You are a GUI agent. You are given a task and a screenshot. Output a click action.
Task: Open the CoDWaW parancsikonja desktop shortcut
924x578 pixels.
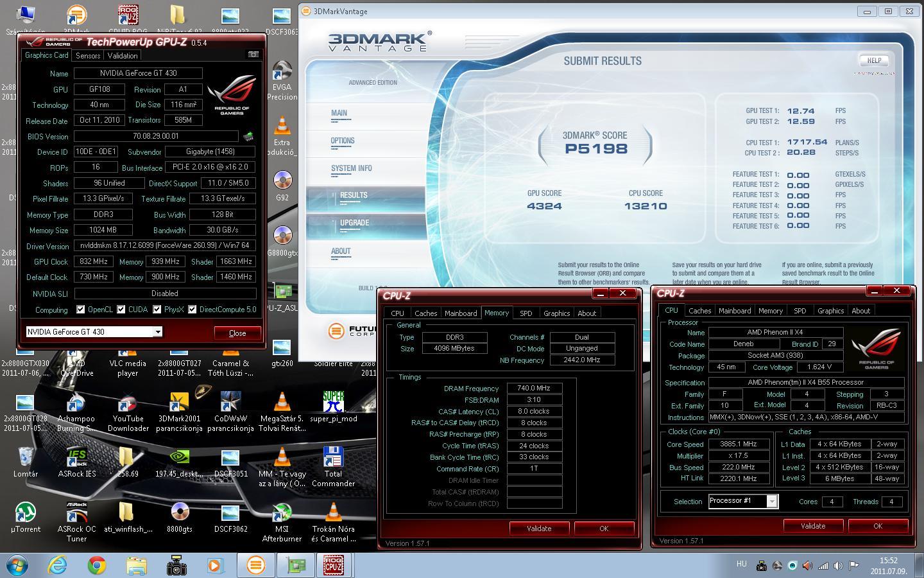[230, 412]
